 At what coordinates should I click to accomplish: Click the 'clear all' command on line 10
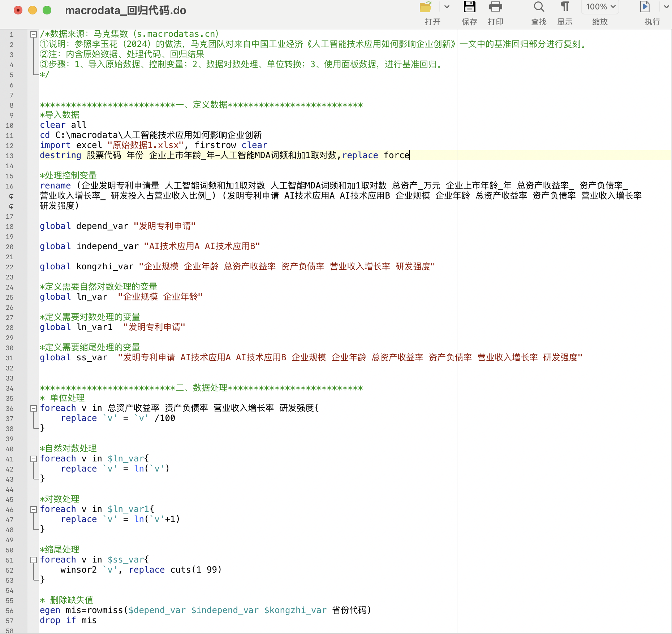(63, 125)
